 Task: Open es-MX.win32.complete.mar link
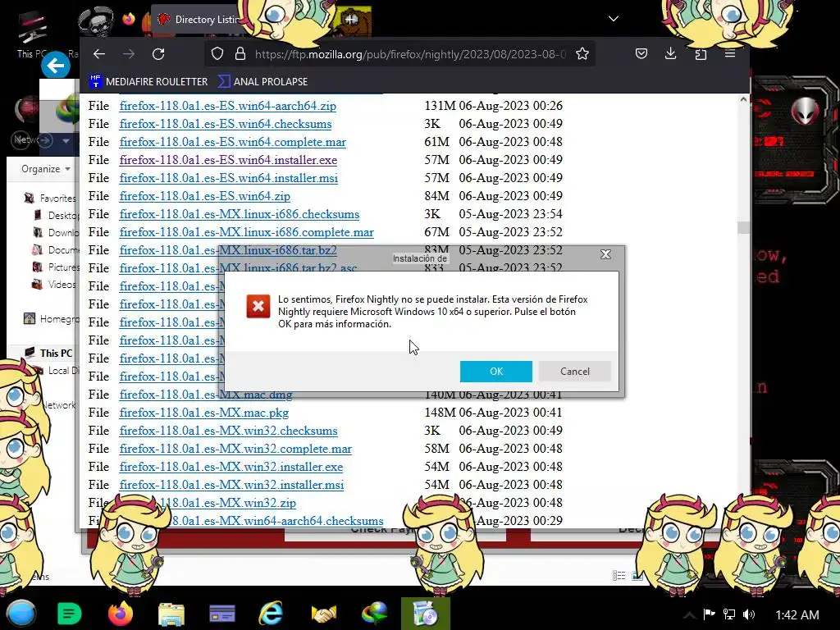click(235, 449)
